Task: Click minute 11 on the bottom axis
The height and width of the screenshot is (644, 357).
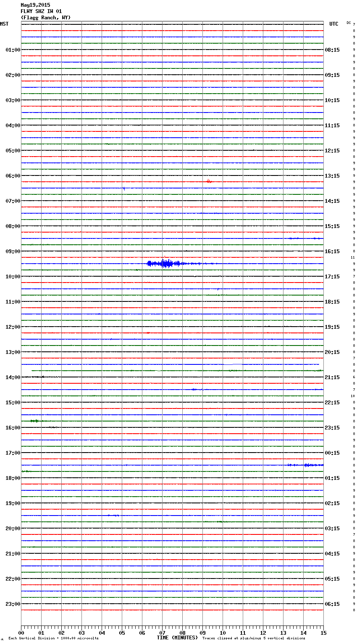Action: pyautogui.click(x=243, y=633)
